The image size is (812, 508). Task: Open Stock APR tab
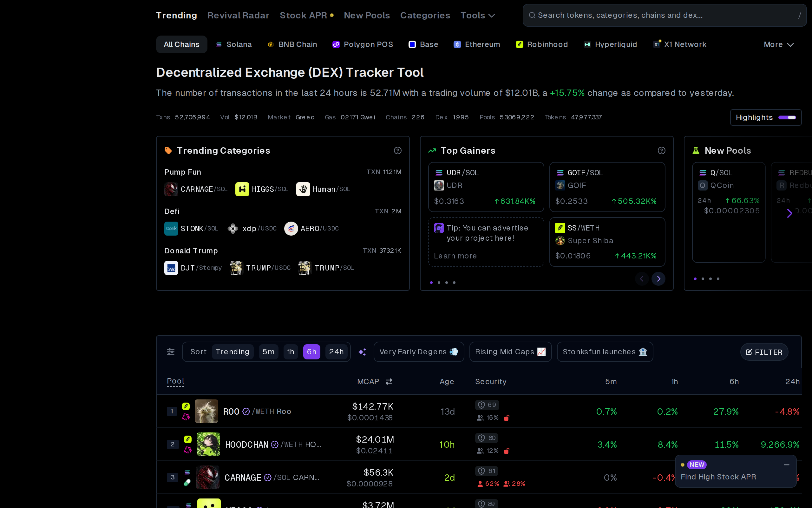coord(306,15)
